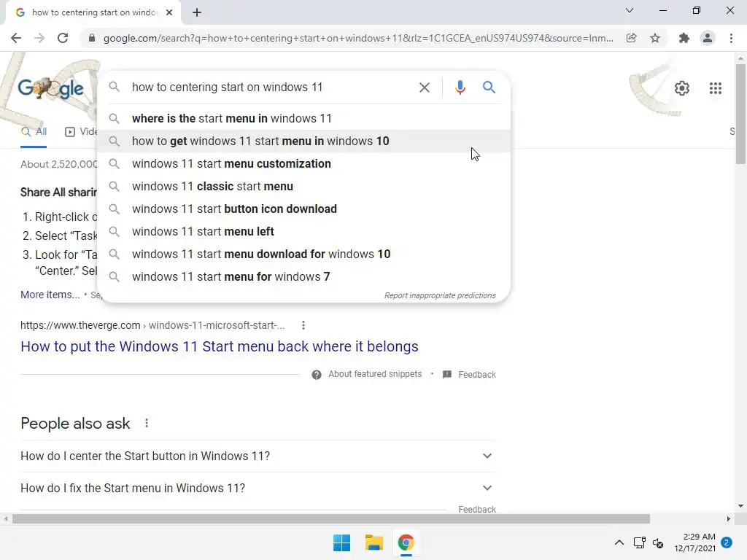This screenshot has width=747, height=560.
Task: Click 'About featured snippets' link
Action: [375, 374]
